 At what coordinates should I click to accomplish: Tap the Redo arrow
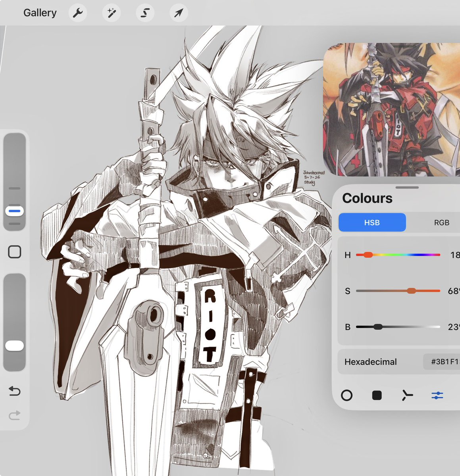[x=15, y=415]
